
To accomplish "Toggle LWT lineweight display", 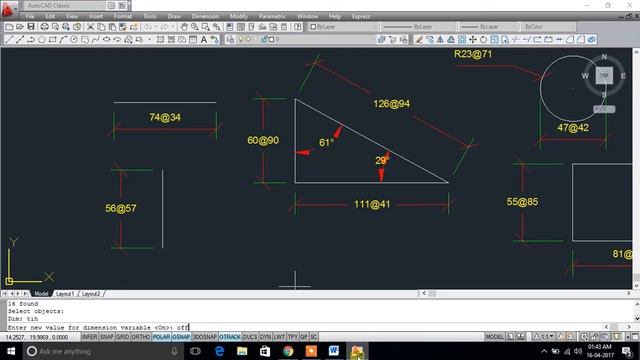I will coord(279,337).
